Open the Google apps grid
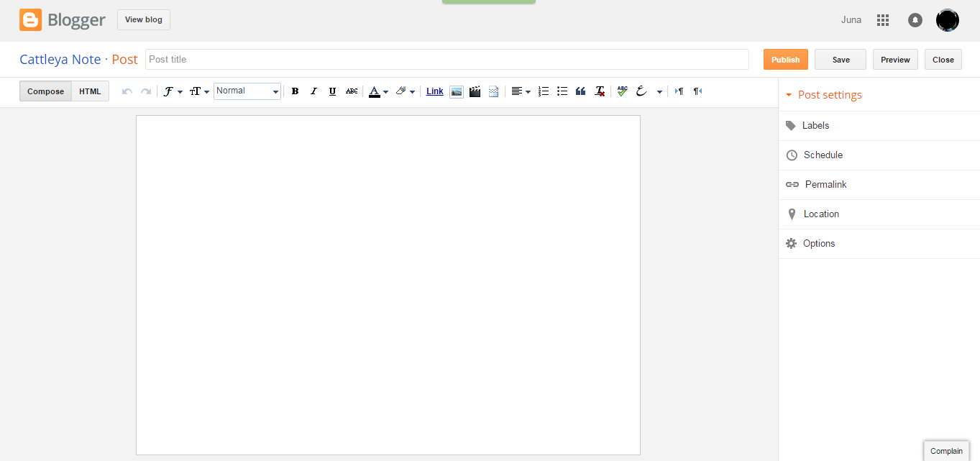Screen dimensions: 980x461 [x=883, y=20]
